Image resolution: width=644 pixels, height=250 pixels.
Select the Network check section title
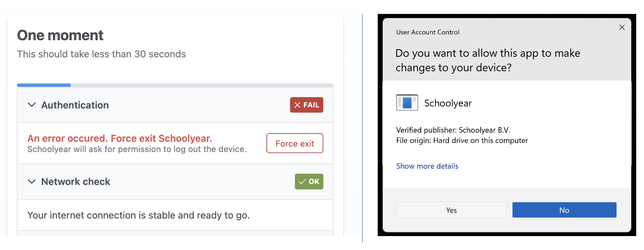tap(76, 182)
